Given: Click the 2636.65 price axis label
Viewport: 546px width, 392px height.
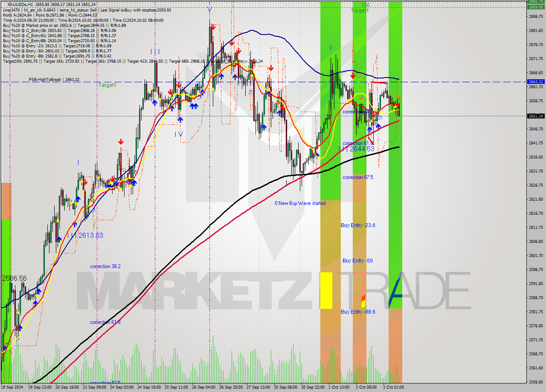Looking at the screenshot, I should point(535,157).
